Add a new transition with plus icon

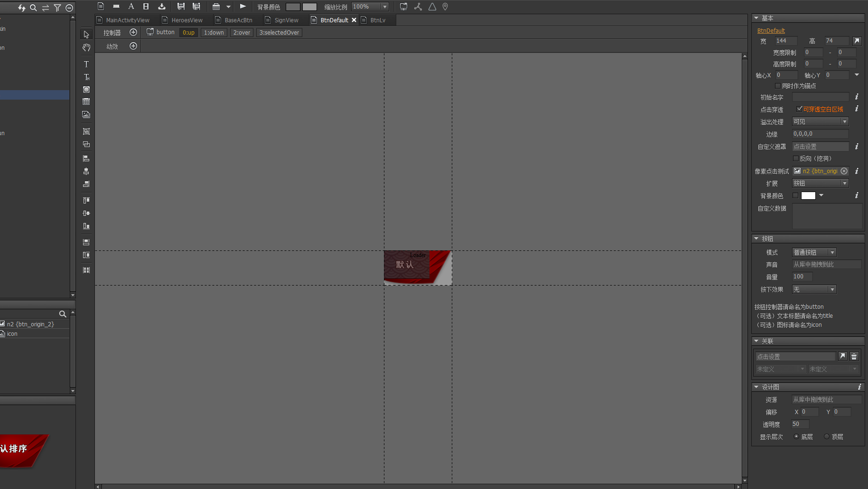pos(133,46)
